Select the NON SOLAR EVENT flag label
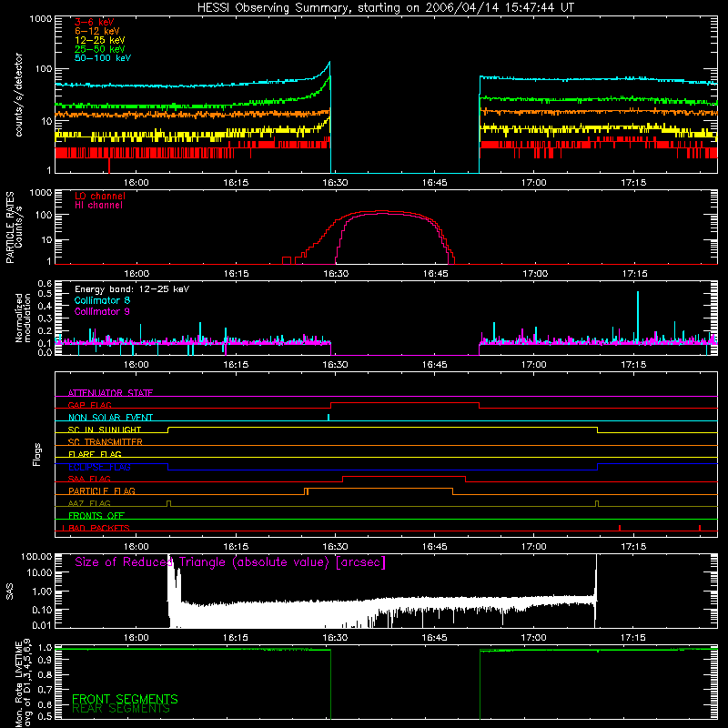The height and width of the screenshot is (728, 728). [110, 418]
